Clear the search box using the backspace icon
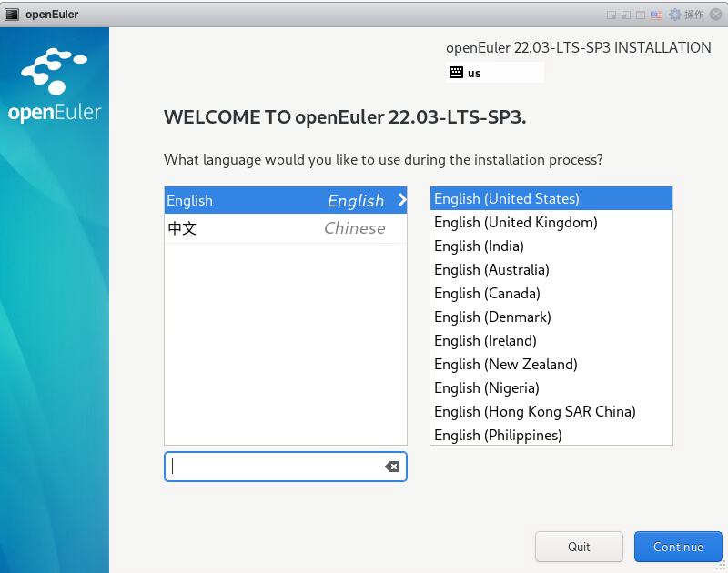Image resolution: width=728 pixels, height=573 pixels. (392, 467)
